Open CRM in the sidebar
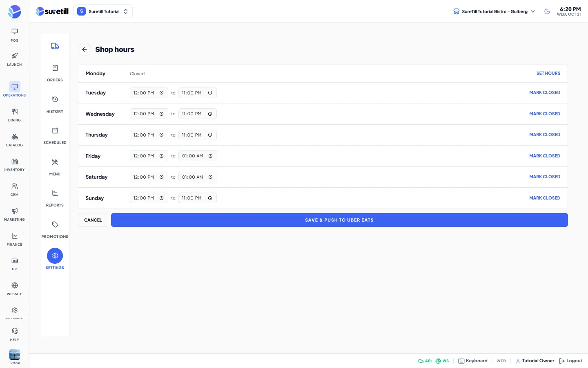 pyautogui.click(x=14, y=190)
